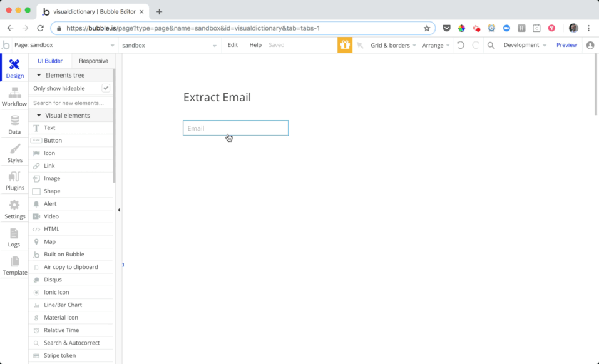
Task: Open the Plugins section
Action: point(14,181)
